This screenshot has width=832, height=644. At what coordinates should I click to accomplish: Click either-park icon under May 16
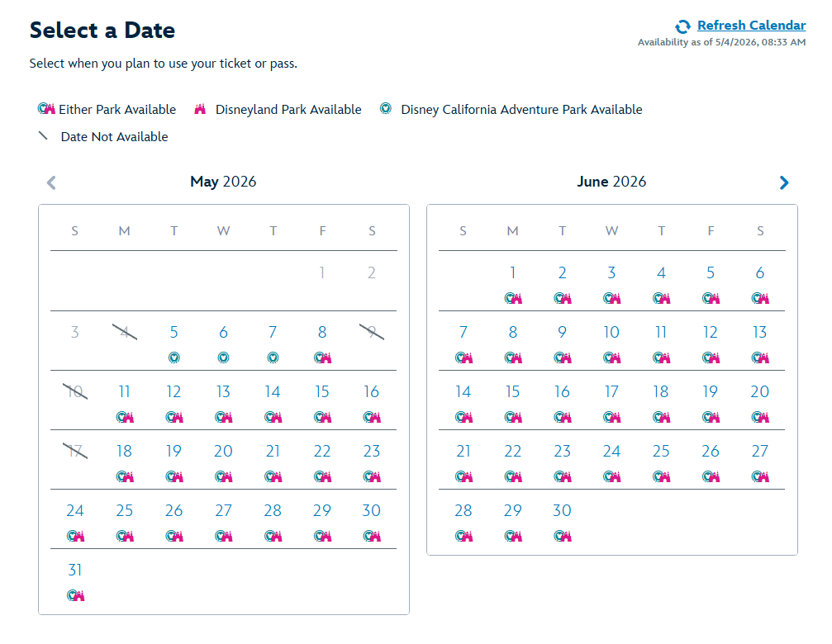pos(372,417)
